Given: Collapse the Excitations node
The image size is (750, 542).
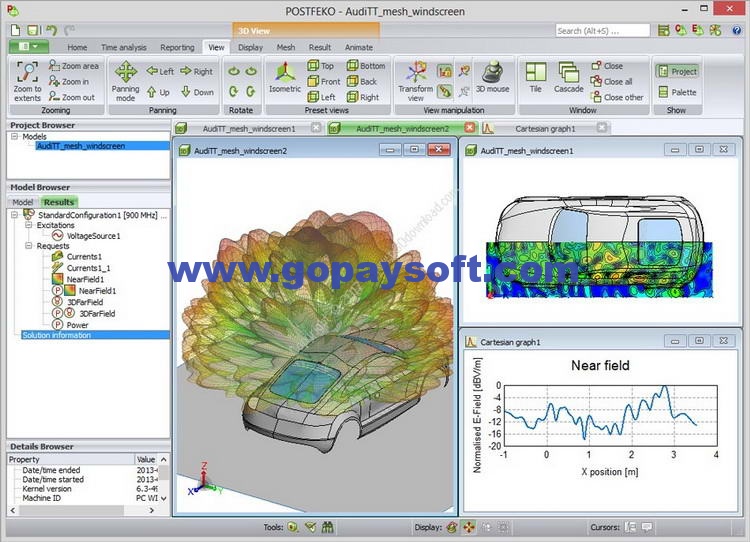Looking at the screenshot, I should pos(29,225).
